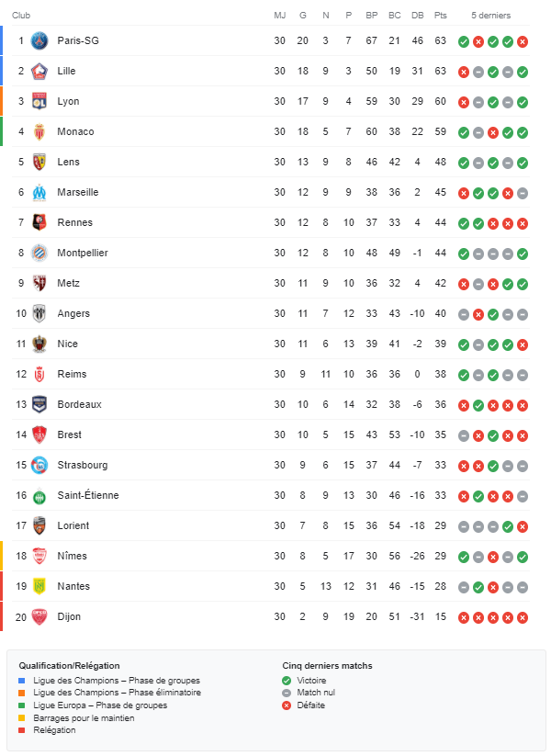The width and height of the screenshot is (551, 756).
Task: Select the Nîmes row name
Action: (x=73, y=556)
